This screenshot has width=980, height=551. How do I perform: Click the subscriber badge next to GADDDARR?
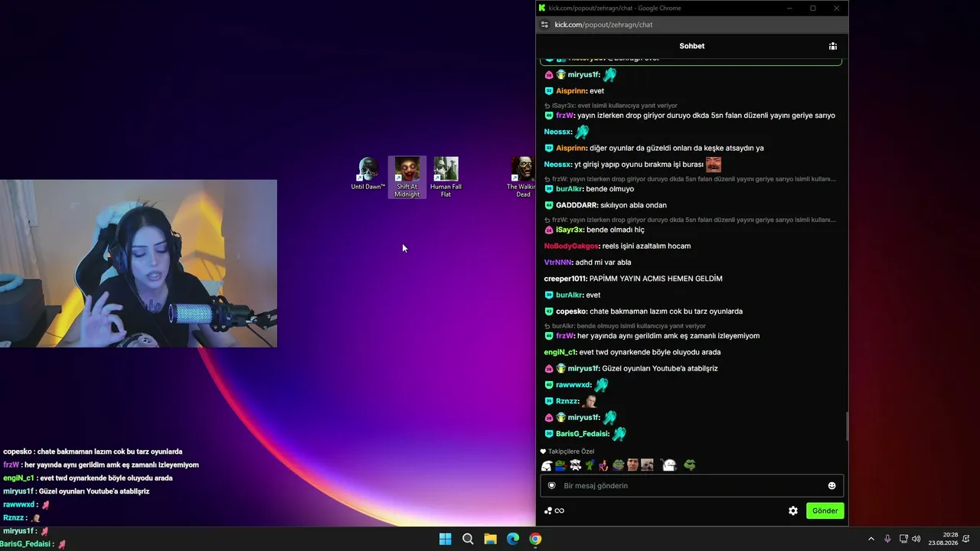(x=549, y=205)
